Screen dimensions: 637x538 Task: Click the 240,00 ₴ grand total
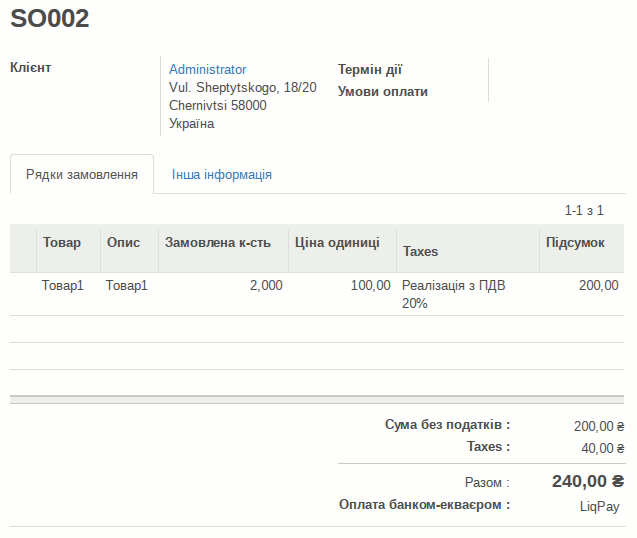point(588,482)
